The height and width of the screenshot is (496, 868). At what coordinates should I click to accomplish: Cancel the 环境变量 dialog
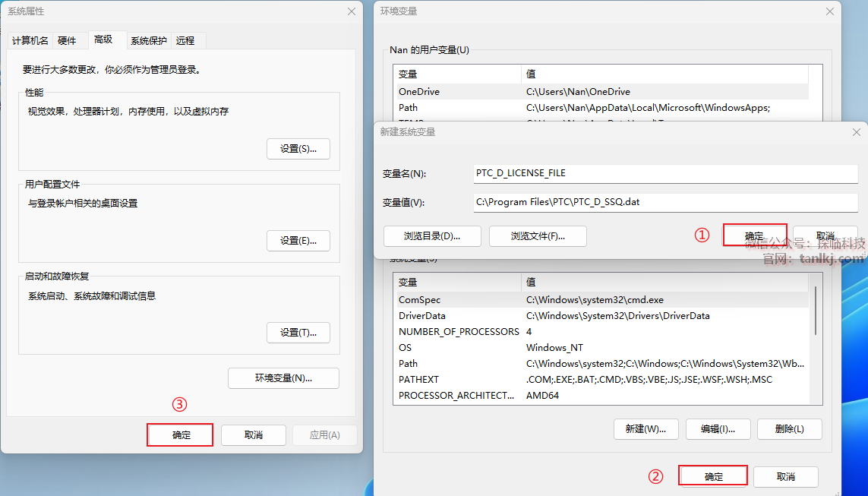click(x=785, y=476)
